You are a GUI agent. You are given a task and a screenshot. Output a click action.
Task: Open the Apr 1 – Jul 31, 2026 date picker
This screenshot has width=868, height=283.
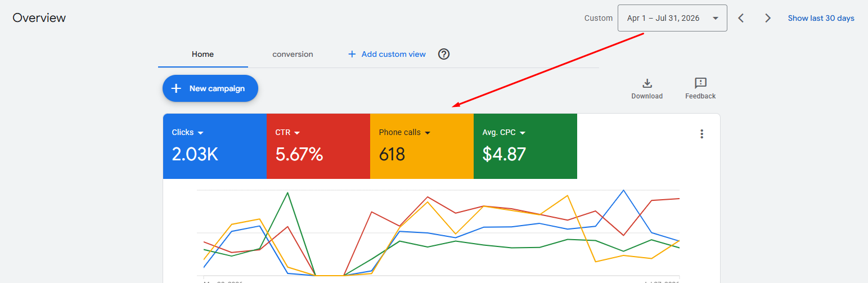[x=672, y=18]
